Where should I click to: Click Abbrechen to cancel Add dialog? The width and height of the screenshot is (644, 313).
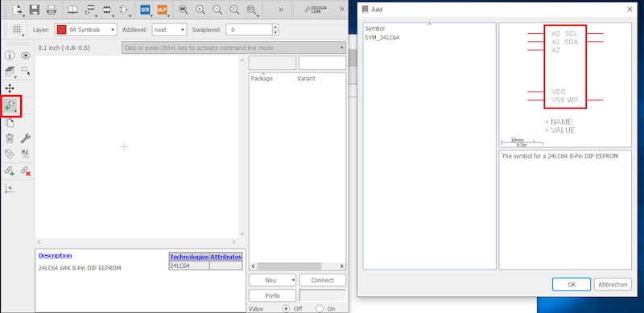pyautogui.click(x=613, y=284)
